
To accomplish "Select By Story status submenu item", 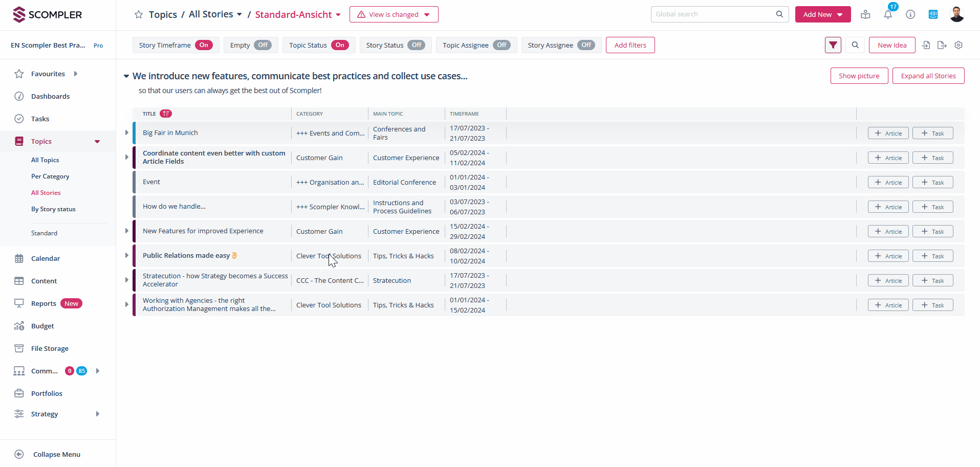I will (x=53, y=209).
